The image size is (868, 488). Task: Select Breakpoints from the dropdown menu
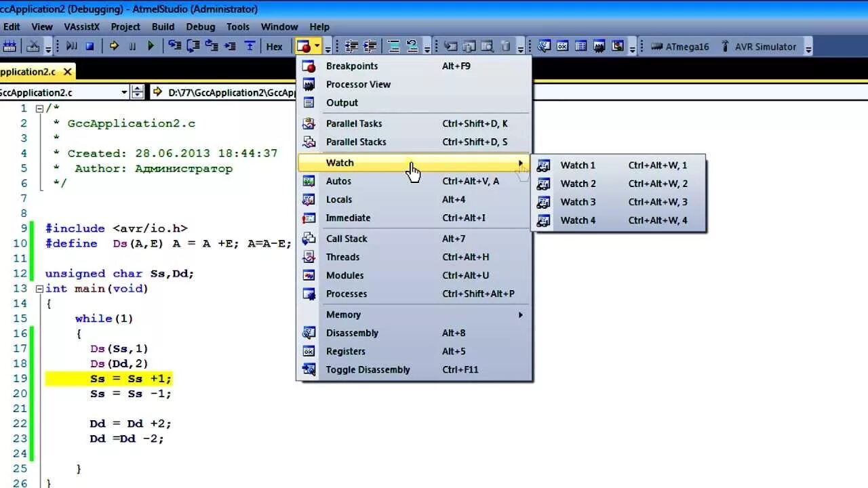click(x=414, y=66)
